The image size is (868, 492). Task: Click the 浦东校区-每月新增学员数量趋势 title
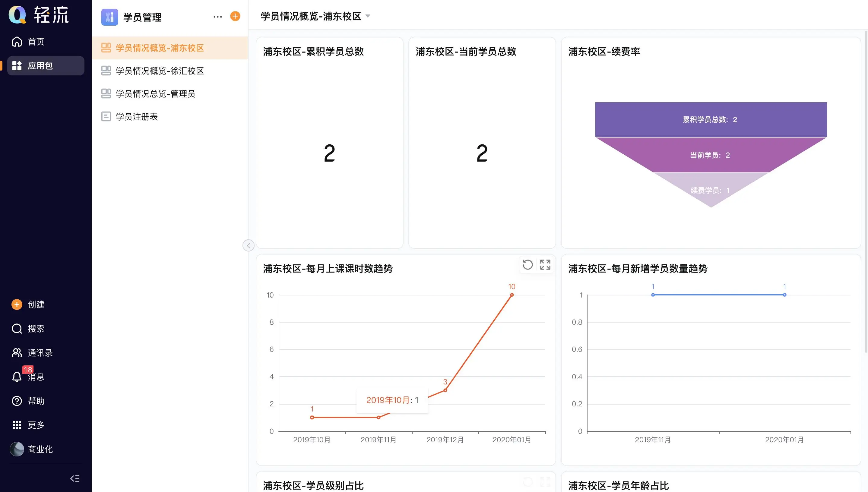tap(638, 269)
